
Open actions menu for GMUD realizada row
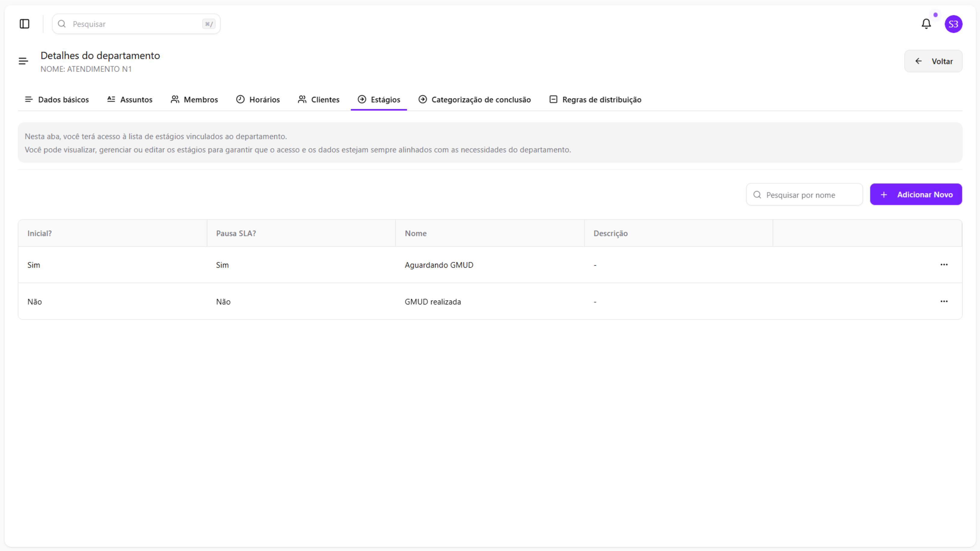tap(944, 301)
